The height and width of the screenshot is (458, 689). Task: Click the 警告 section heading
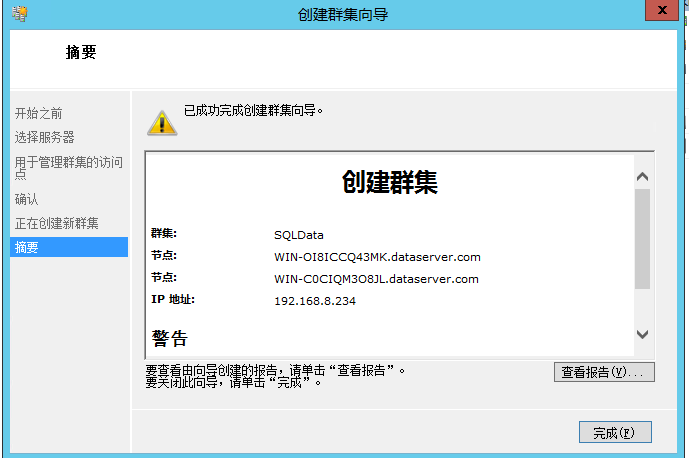pyautogui.click(x=170, y=338)
